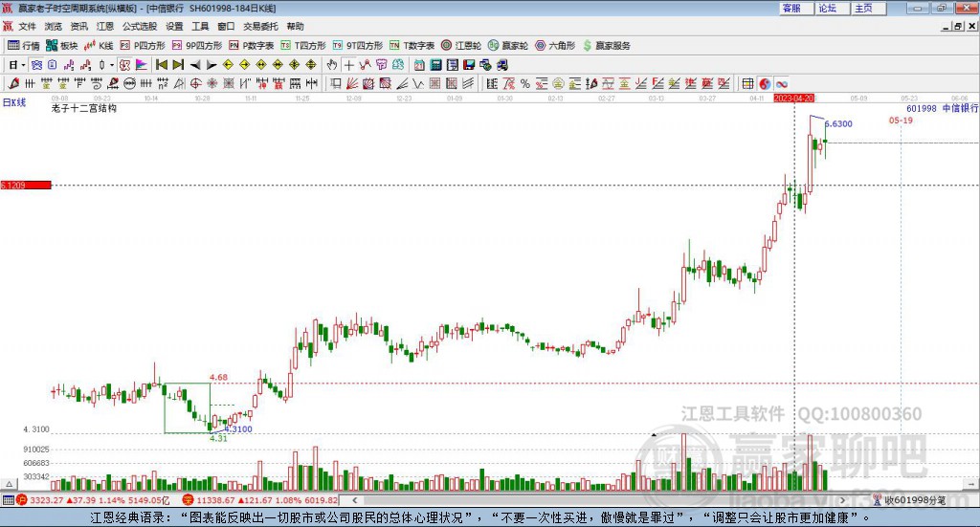The image size is (980, 527).
Task: Open the 窗口 menu
Action: click(226, 26)
